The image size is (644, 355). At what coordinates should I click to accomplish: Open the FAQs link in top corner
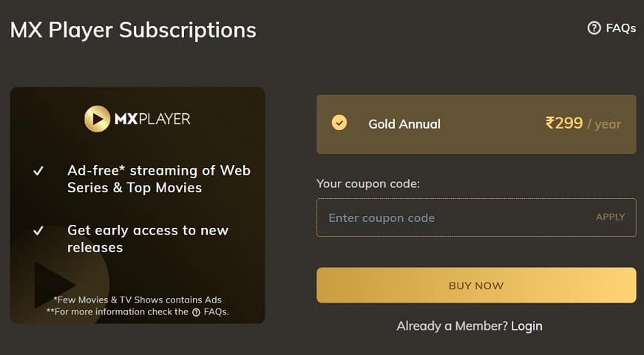(620, 28)
